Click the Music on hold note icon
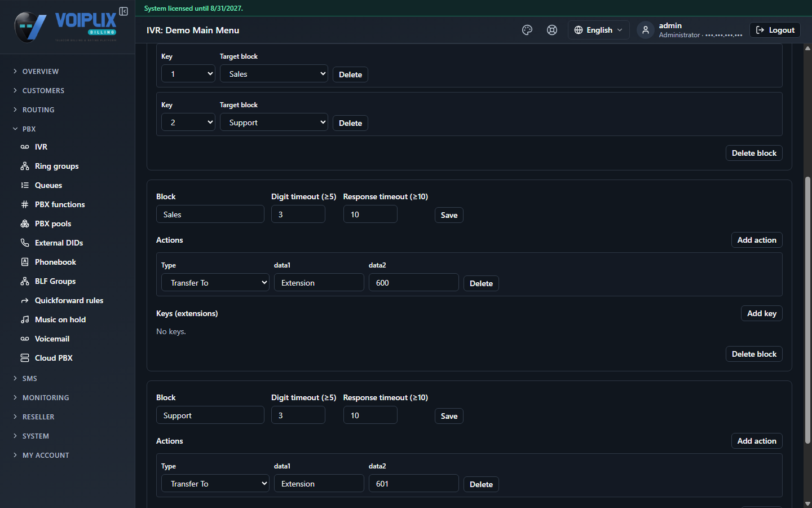This screenshot has height=508, width=812. (25, 319)
